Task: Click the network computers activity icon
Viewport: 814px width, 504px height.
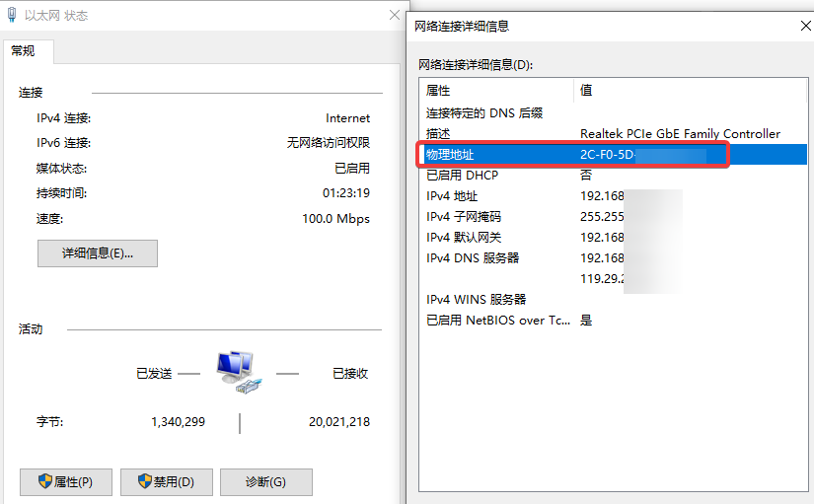Action: [240, 372]
